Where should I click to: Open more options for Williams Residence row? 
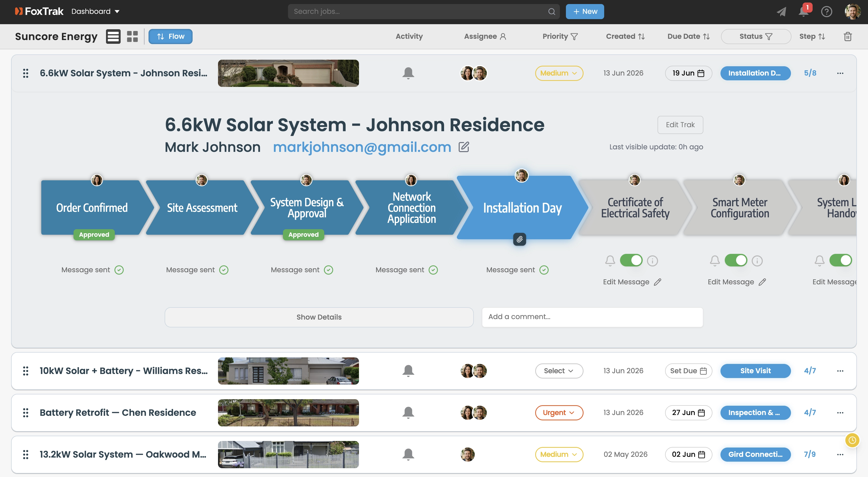[840, 371]
